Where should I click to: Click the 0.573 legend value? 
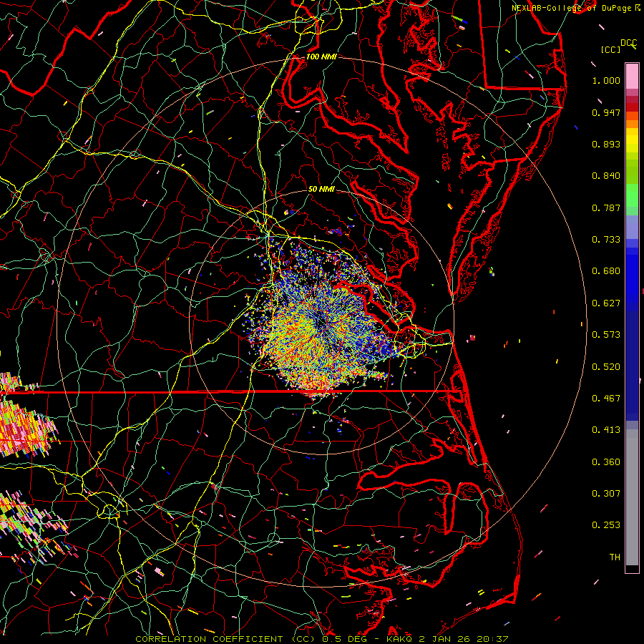tap(606, 335)
